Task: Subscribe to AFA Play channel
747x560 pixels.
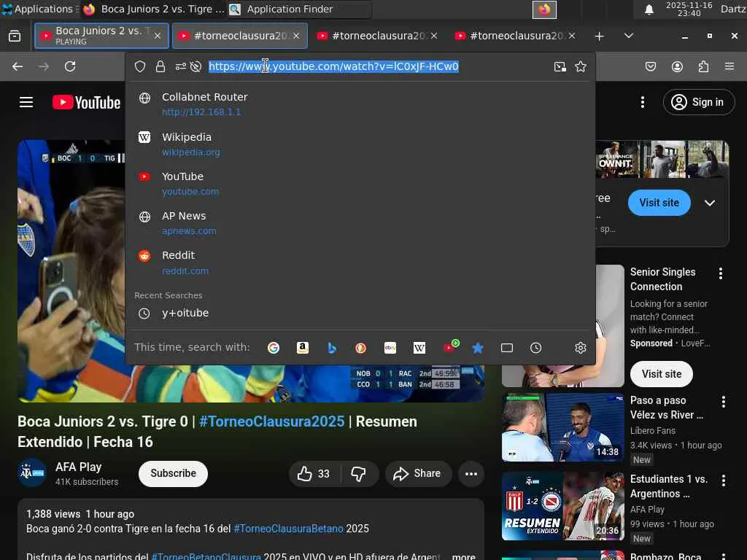Action: pos(173,474)
